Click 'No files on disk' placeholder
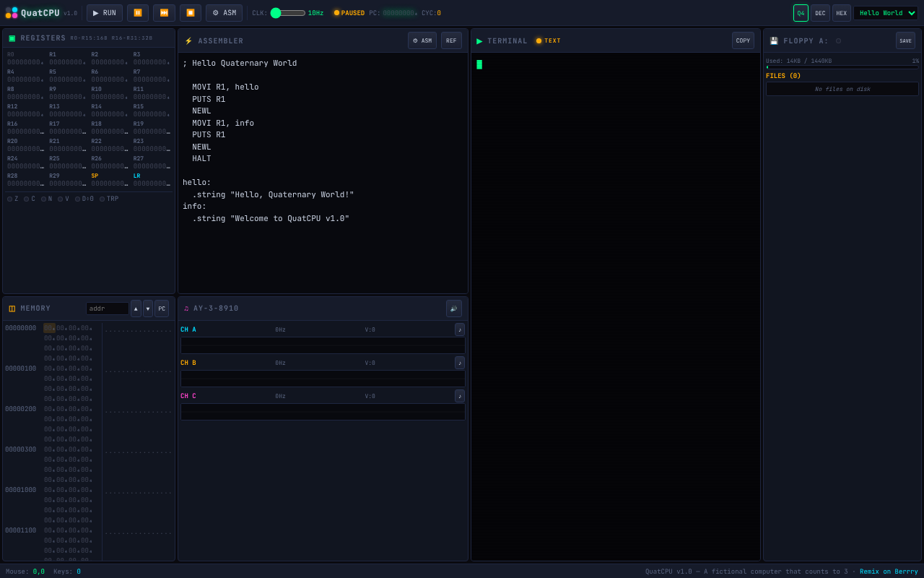Screen dimensions: 924x578 point(842,89)
